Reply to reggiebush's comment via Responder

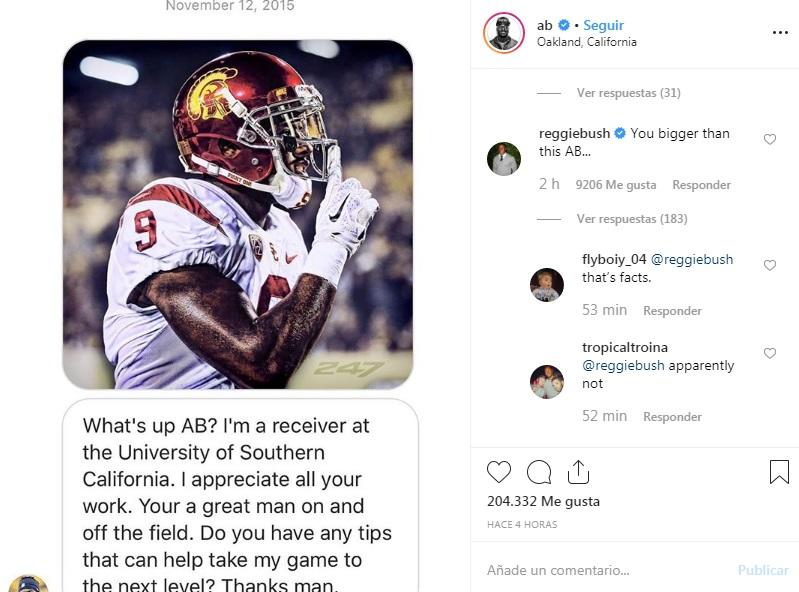[701, 185]
